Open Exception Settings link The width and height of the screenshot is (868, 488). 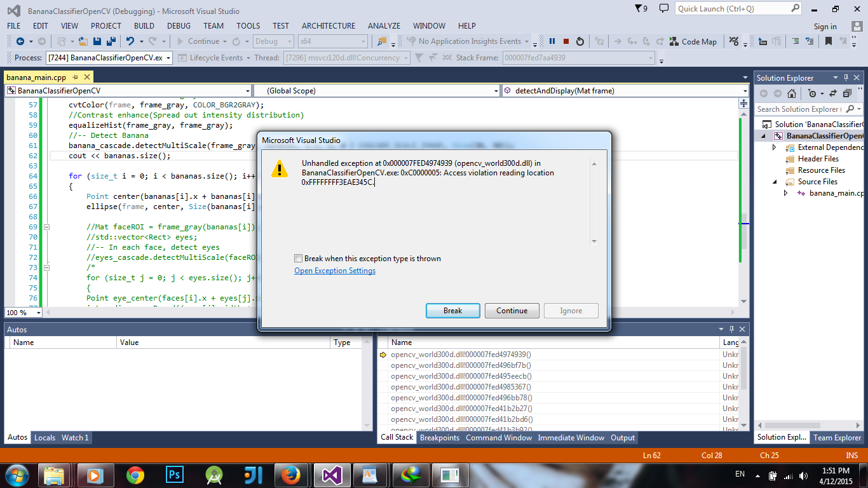(x=335, y=271)
